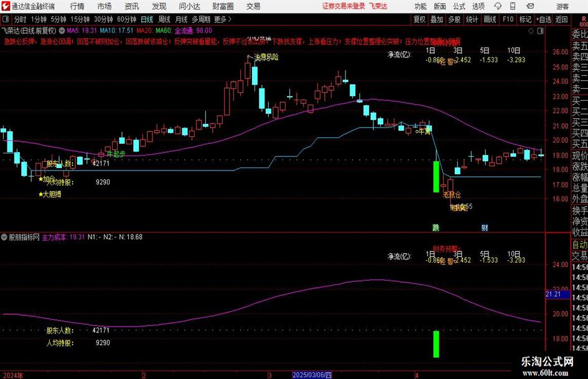
Task: Switch to 30分钟 period tab
Action: coord(103,19)
